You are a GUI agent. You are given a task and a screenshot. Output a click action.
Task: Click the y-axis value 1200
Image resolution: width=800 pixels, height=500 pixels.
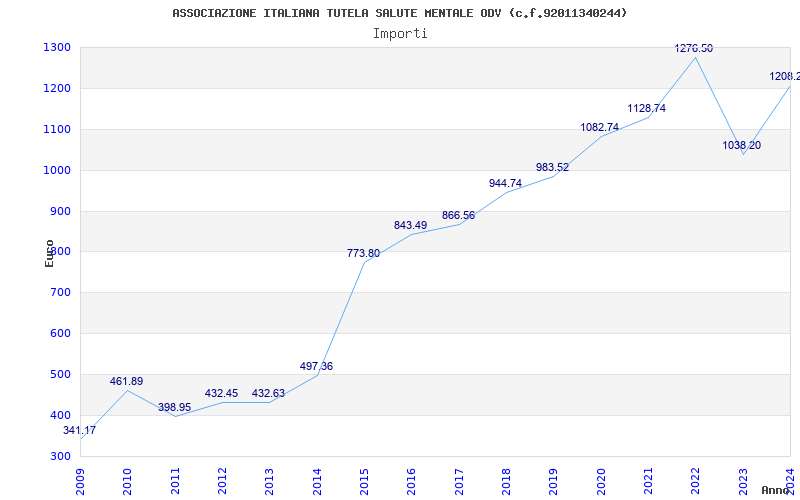57,88
